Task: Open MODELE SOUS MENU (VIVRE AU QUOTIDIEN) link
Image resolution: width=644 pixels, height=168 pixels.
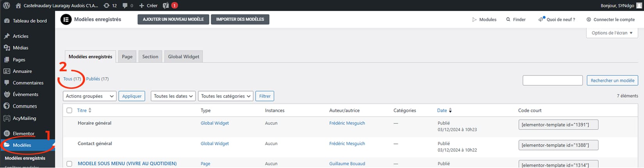Action: 127,164
